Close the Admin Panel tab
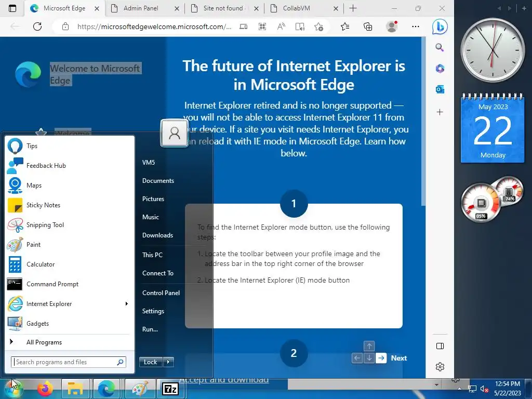 (177, 8)
